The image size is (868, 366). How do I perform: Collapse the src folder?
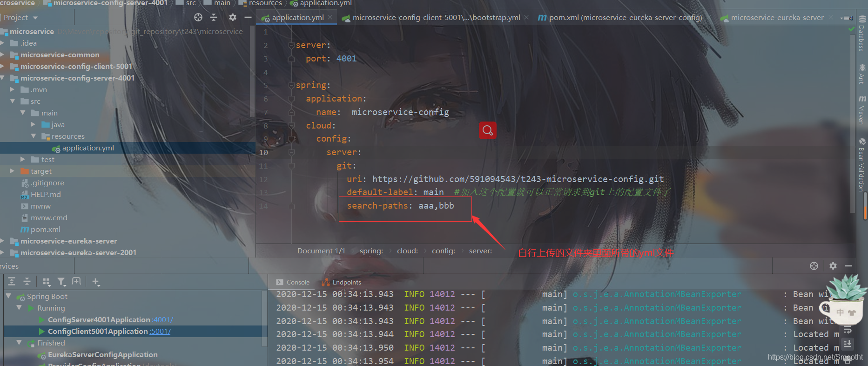[13, 101]
